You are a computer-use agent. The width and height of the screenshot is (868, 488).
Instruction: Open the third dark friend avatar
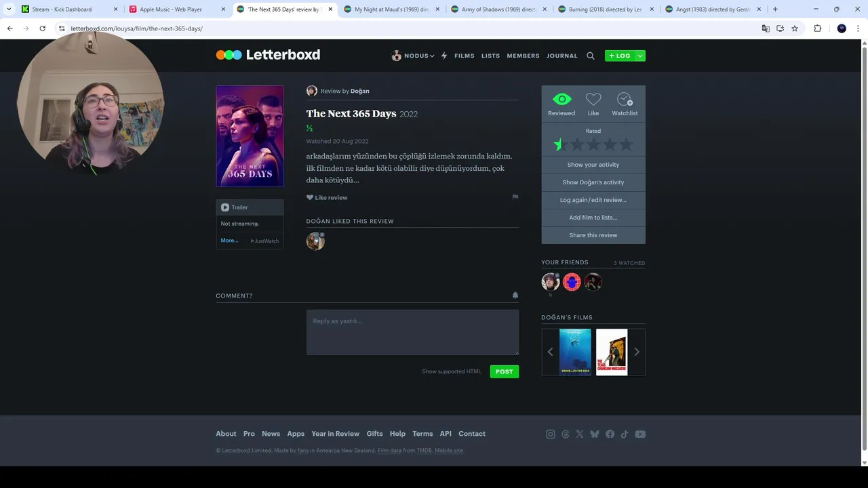click(x=593, y=282)
